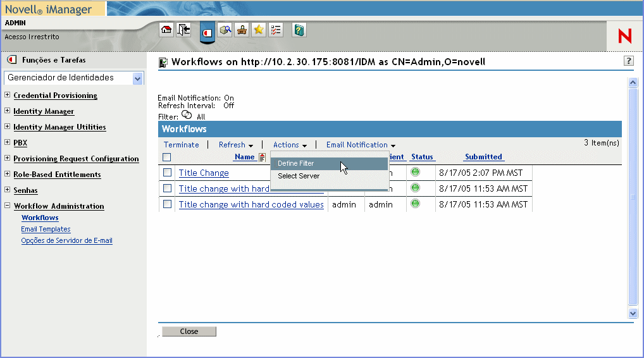Viewport: 644px width, 358px height.
Task: Open the Roles and Tasks icon
Action: [207, 32]
